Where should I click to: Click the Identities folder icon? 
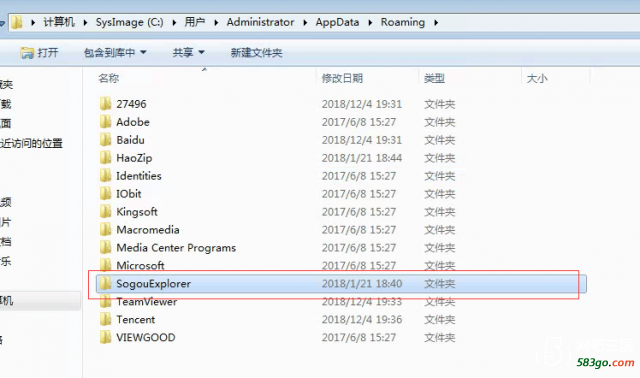[x=105, y=176]
